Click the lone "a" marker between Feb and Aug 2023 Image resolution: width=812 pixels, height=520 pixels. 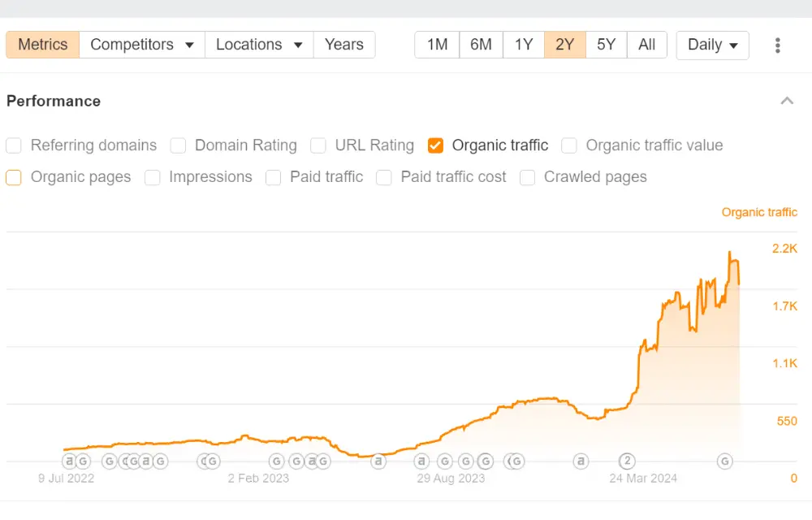pyautogui.click(x=378, y=461)
